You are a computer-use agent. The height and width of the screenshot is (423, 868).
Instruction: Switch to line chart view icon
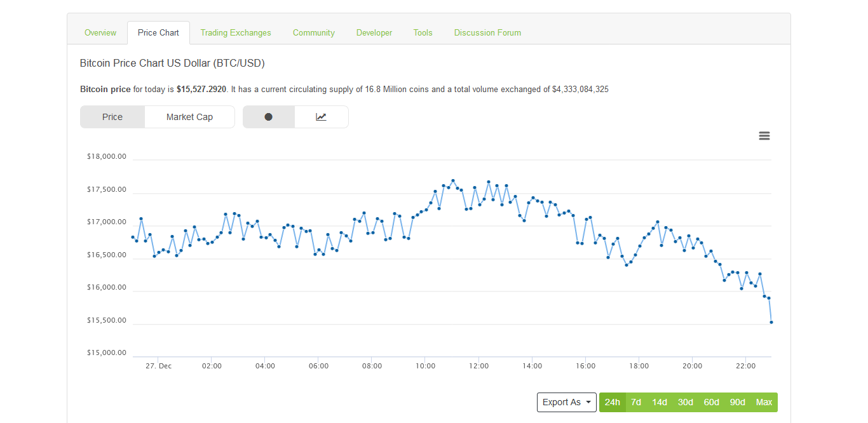click(322, 117)
